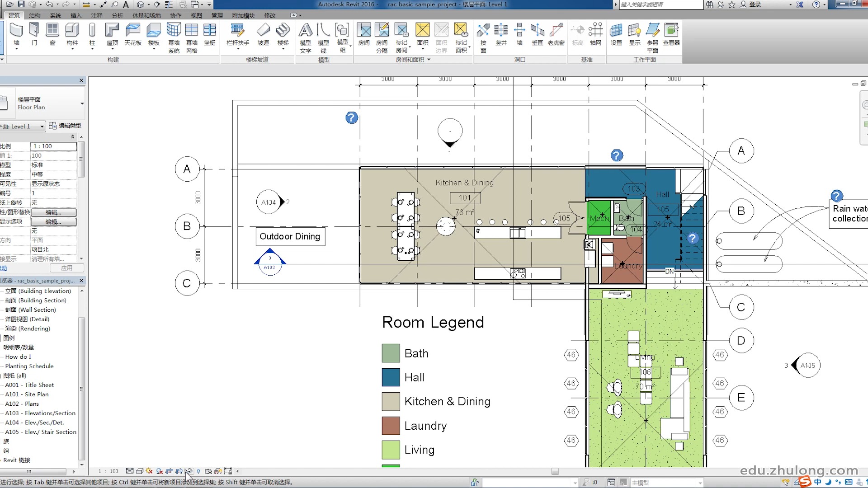This screenshot has width=868, height=488.
Task: Click the Hall blue color swatch in legend
Action: [391, 377]
